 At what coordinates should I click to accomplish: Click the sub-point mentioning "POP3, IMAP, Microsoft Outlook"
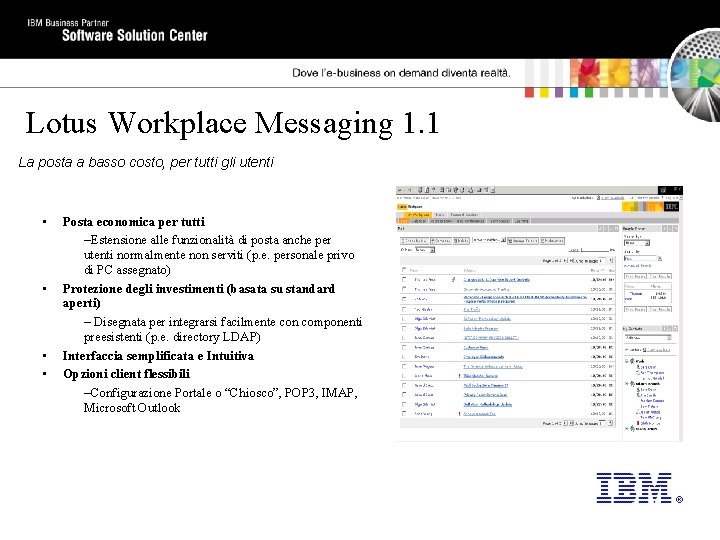220,400
